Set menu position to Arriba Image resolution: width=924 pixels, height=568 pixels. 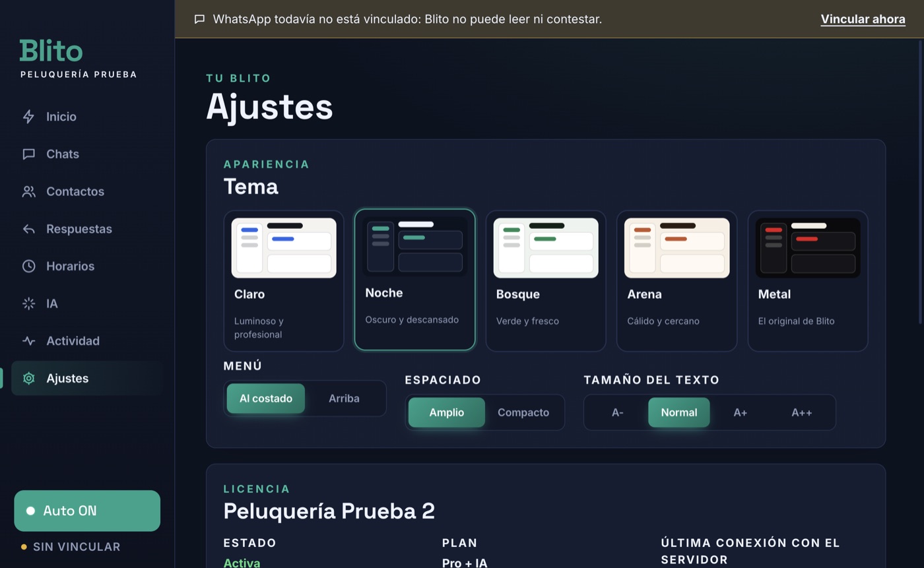tap(344, 398)
